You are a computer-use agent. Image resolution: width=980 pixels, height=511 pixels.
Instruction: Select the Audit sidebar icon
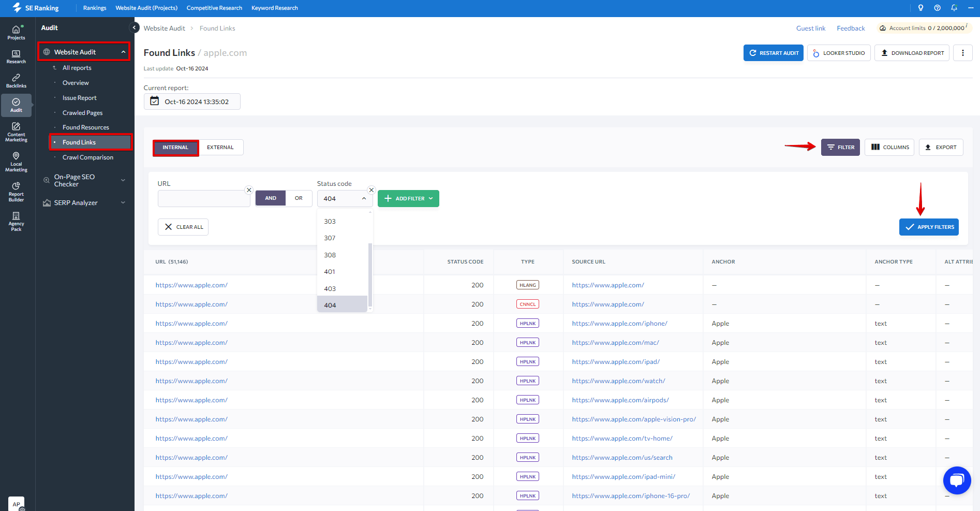click(16, 105)
